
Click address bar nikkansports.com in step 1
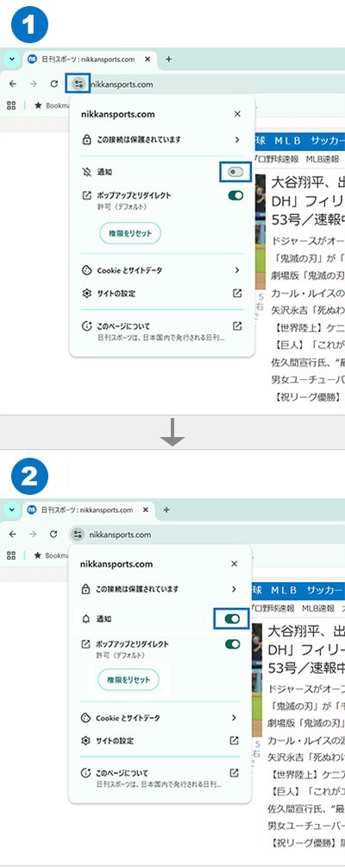[x=121, y=84]
